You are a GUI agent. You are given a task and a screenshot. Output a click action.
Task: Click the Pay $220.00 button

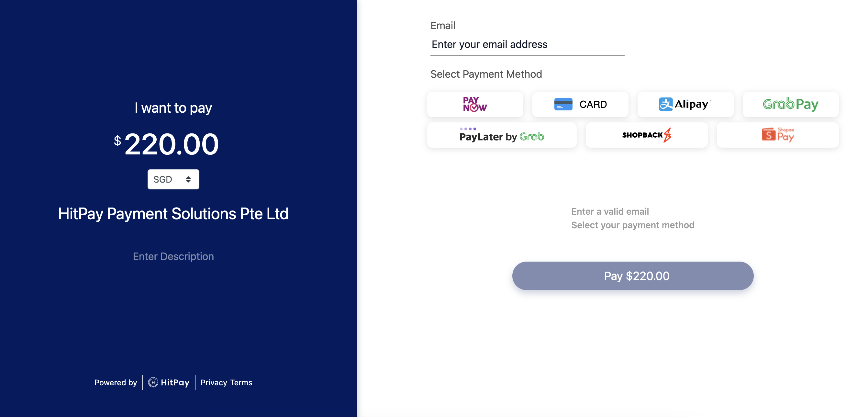point(632,276)
